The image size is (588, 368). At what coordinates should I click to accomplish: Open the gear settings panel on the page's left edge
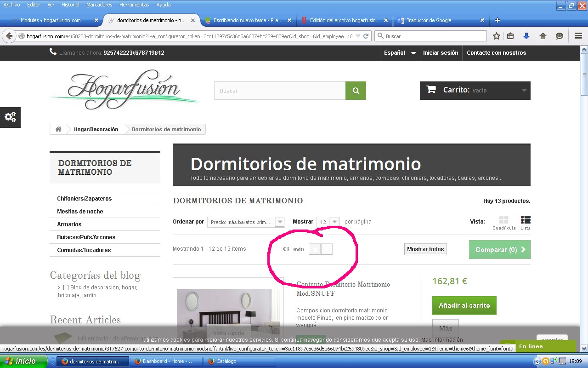coord(10,117)
